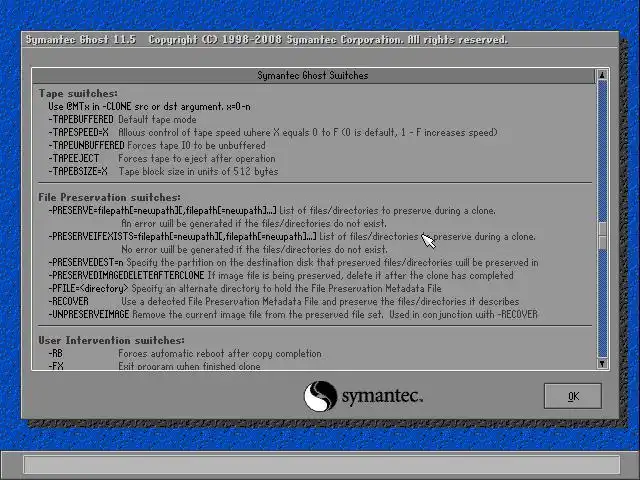
Task: Click the -TAPESPEED=X switch line
Action: (x=273, y=133)
